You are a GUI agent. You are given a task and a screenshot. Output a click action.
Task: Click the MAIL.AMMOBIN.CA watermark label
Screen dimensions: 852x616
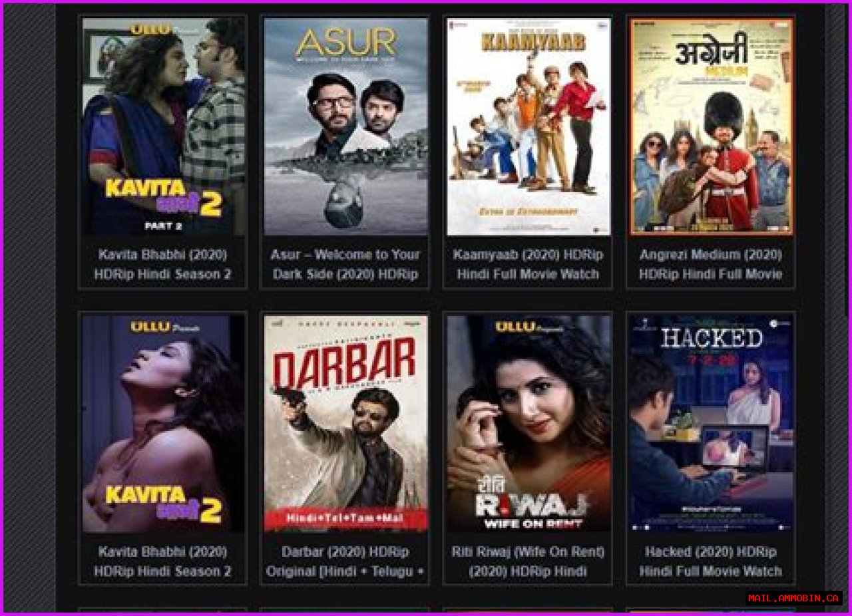coord(793,598)
